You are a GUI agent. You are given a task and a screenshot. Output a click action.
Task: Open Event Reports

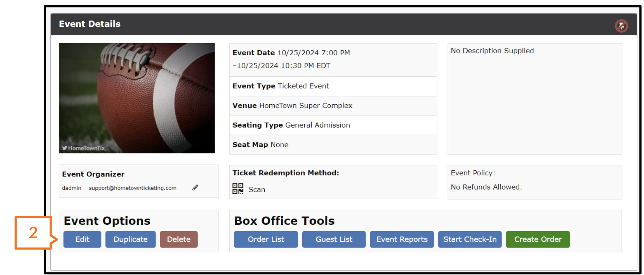[402, 239]
